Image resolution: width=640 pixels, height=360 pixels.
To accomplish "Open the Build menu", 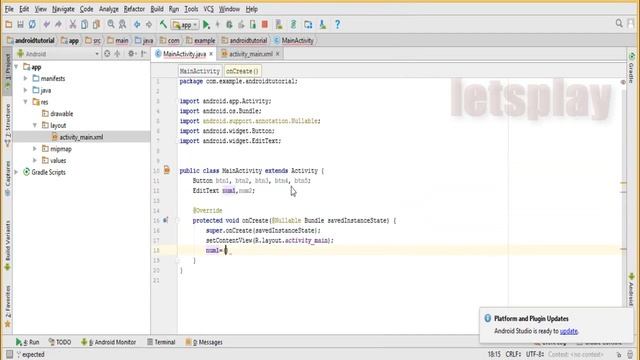I will click(157, 9).
